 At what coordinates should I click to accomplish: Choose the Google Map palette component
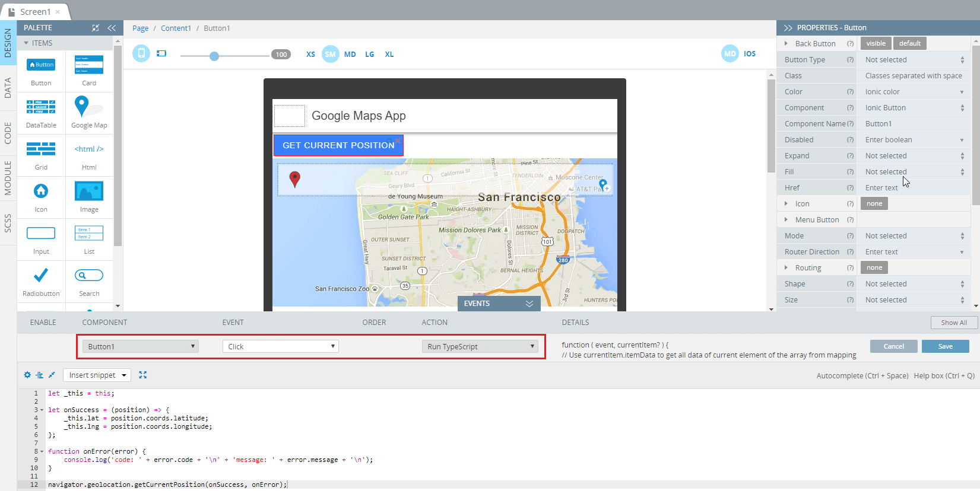(89, 113)
